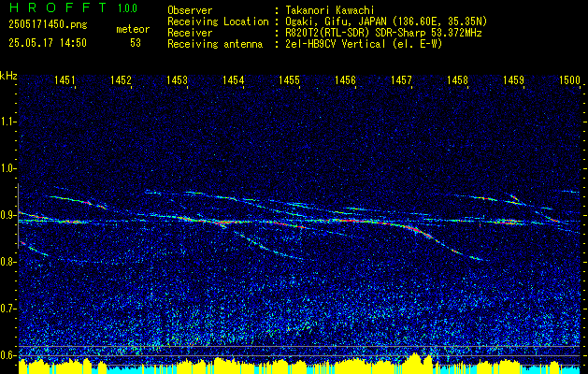
Task: Click the Receiving antenna label
Action: [215, 44]
